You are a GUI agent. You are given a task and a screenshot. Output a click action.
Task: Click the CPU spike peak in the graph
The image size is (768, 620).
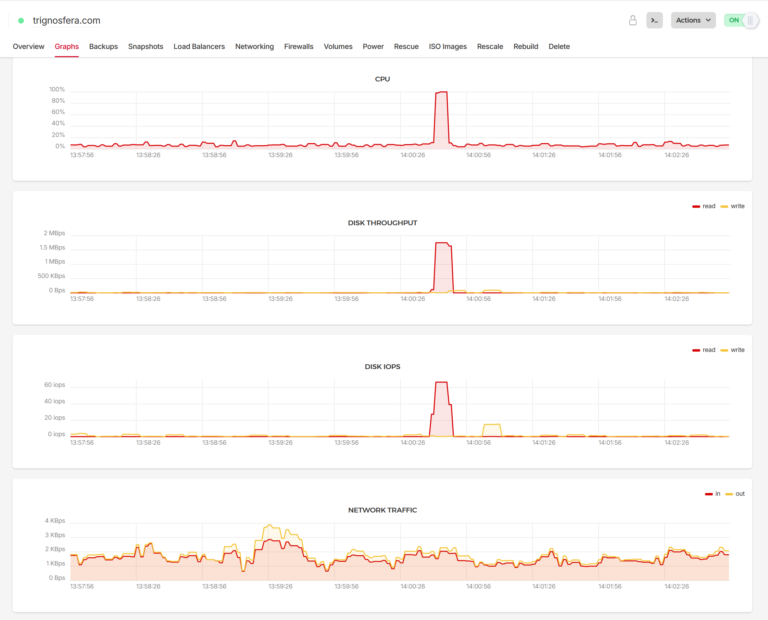[x=441, y=93]
